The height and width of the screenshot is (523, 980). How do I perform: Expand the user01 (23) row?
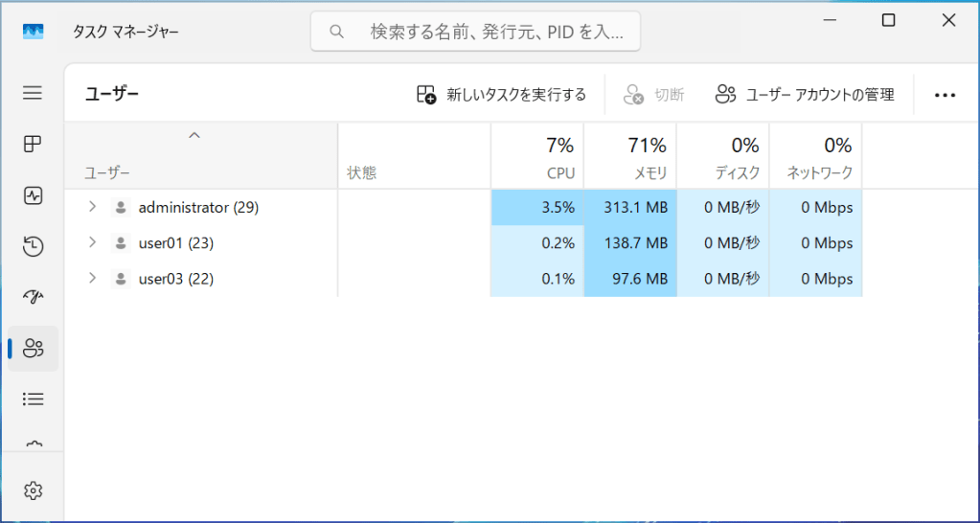point(92,242)
